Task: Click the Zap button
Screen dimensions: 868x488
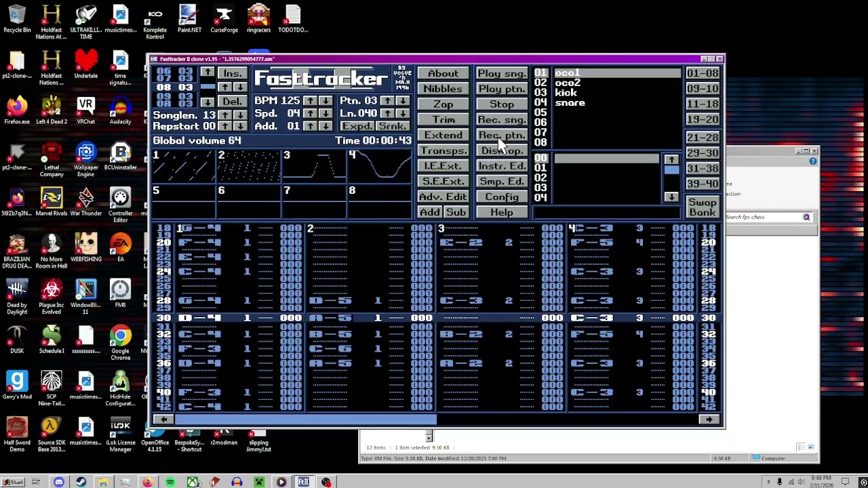Action: (443, 104)
